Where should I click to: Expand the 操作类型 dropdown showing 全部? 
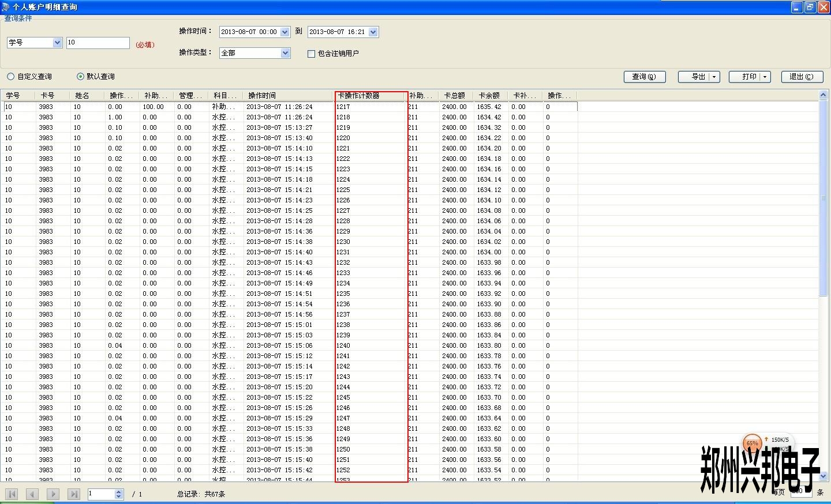click(285, 53)
